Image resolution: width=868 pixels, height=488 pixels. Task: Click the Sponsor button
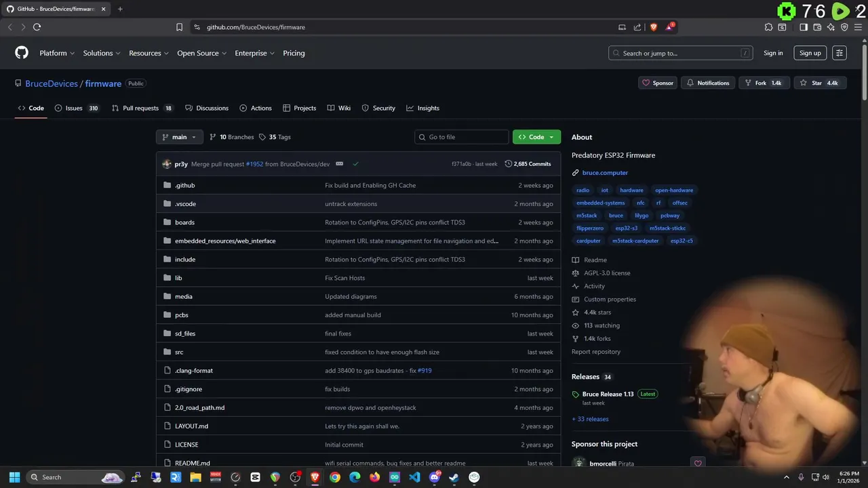657,83
